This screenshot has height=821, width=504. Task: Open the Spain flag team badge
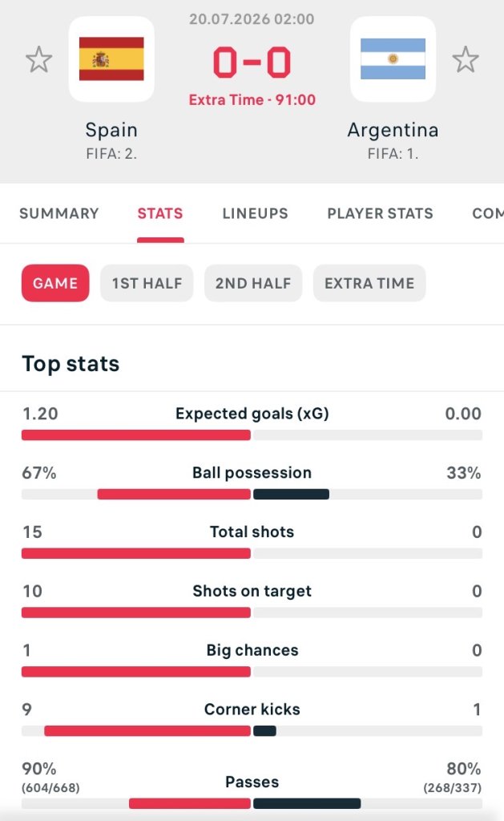click(111, 59)
